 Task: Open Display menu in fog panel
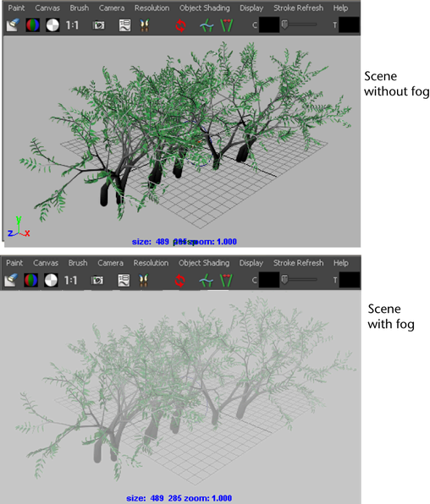pos(251,263)
